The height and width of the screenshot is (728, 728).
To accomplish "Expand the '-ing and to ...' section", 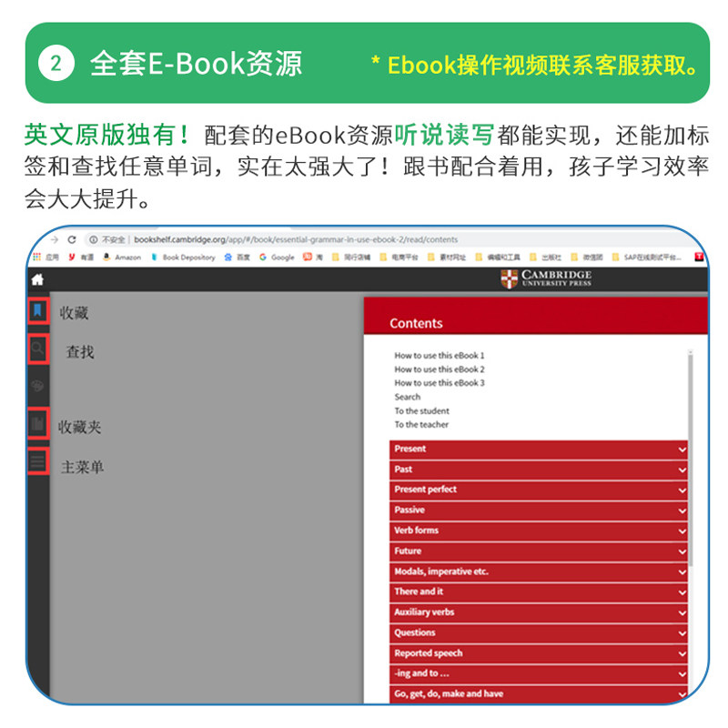I will pos(538,673).
